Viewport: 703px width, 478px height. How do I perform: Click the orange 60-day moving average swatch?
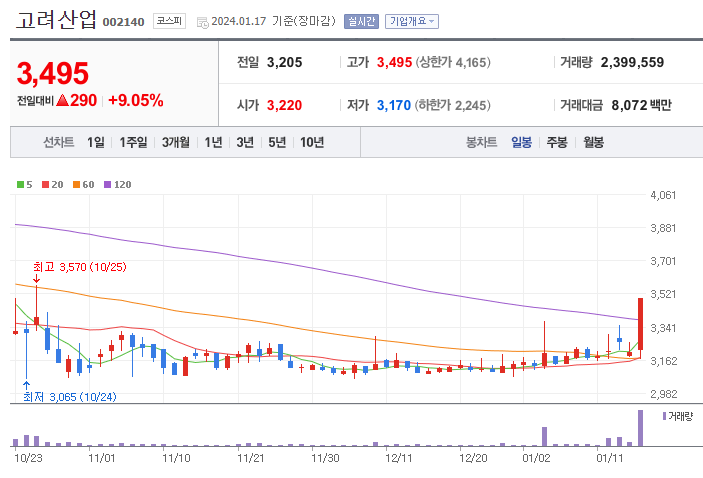pyautogui.click(x=76, y=184)
